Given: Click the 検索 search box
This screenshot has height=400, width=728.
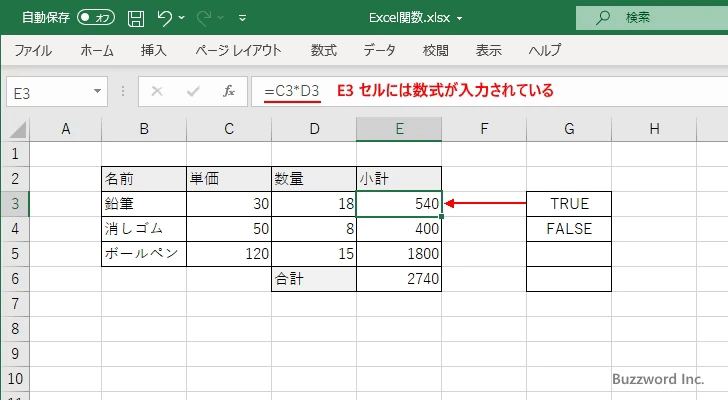Looking at the screenshot, I should tap(652, 18).
